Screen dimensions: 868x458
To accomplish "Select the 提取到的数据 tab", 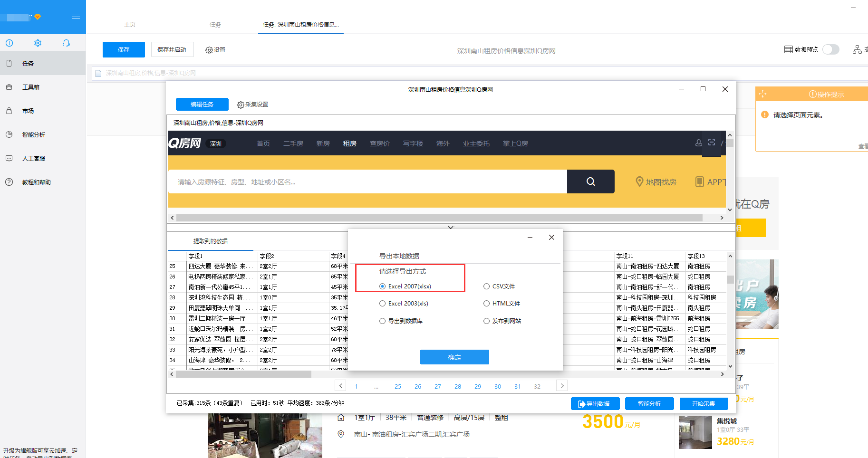I will coord(211,241).
